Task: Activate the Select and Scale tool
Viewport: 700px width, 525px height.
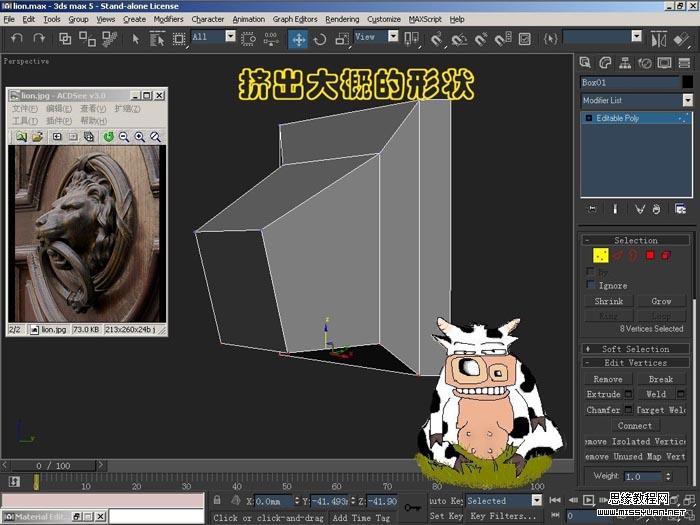Action: tap(342, 39)
